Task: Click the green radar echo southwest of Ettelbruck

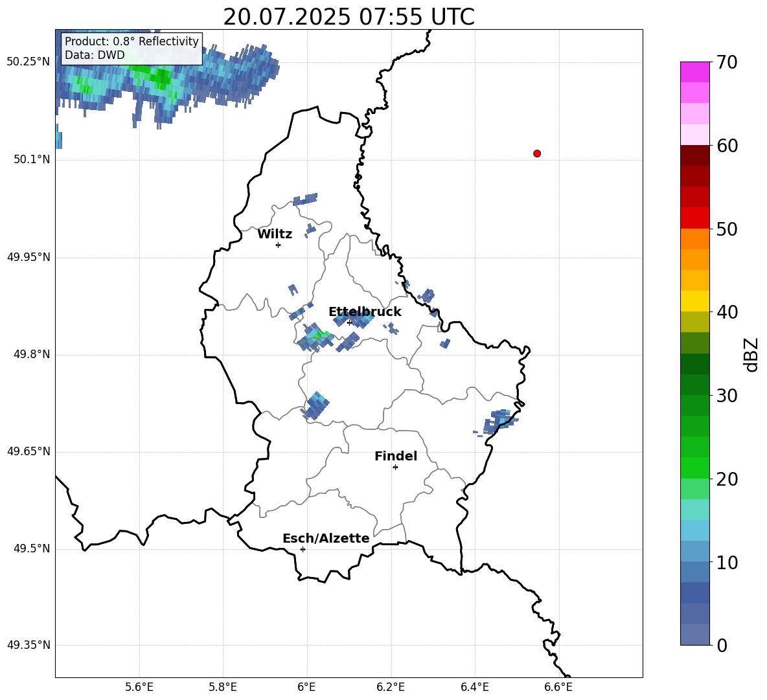Action: coord(315,338)
